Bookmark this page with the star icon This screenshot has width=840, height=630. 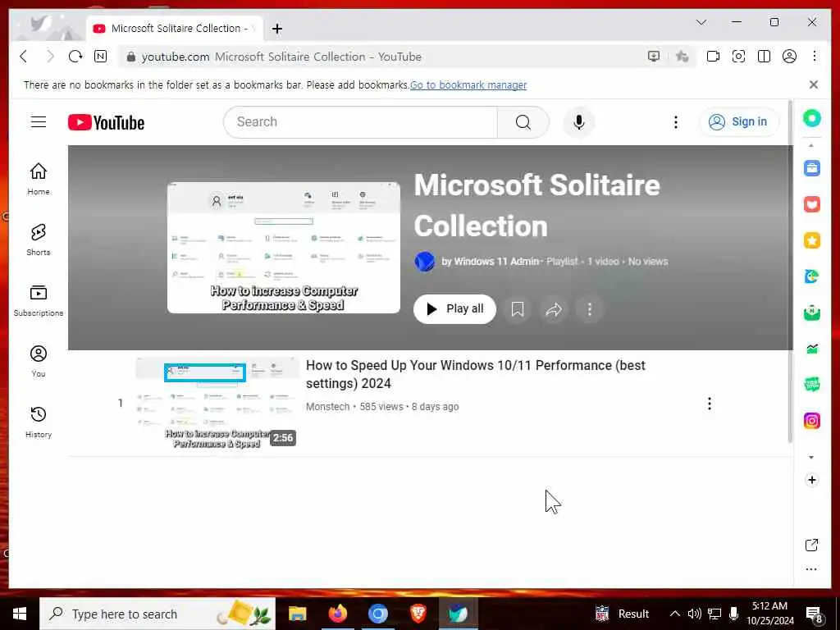click(682, 57)
